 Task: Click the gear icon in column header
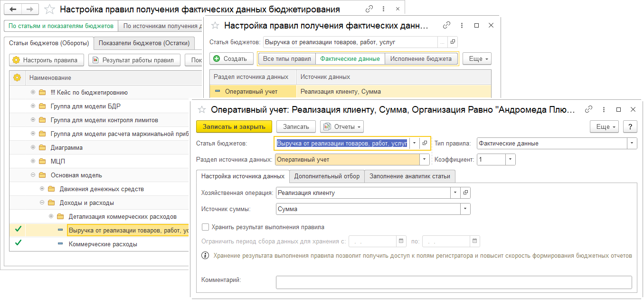click(x=17, y=77)
